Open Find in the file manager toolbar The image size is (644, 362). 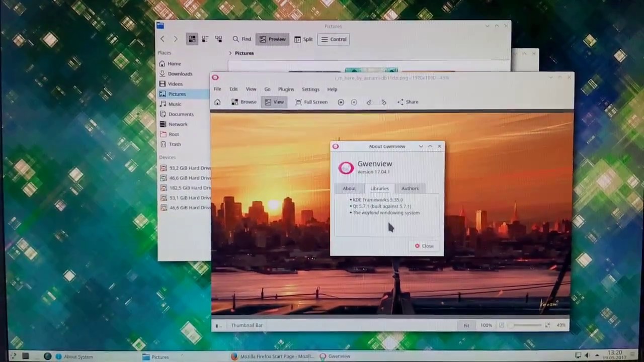[x=242, y=39]
